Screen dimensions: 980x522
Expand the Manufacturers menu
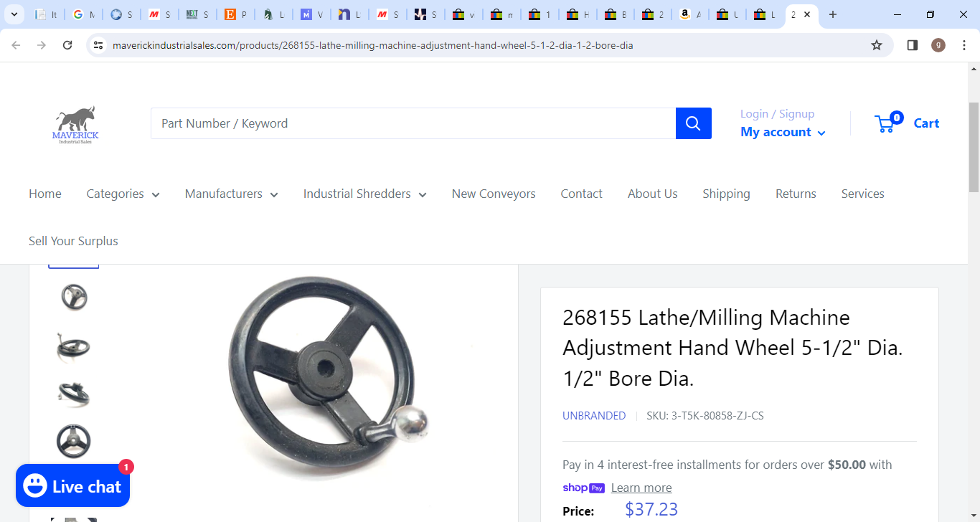point(231,194)
